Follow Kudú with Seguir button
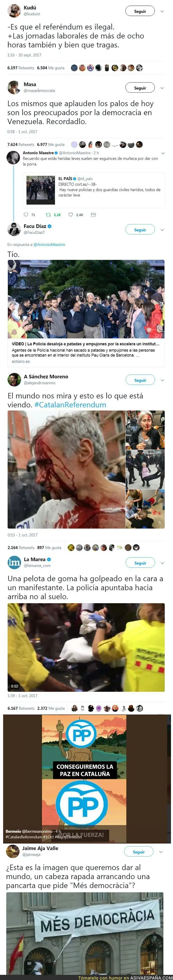173x980 pixels. (140, 11)
